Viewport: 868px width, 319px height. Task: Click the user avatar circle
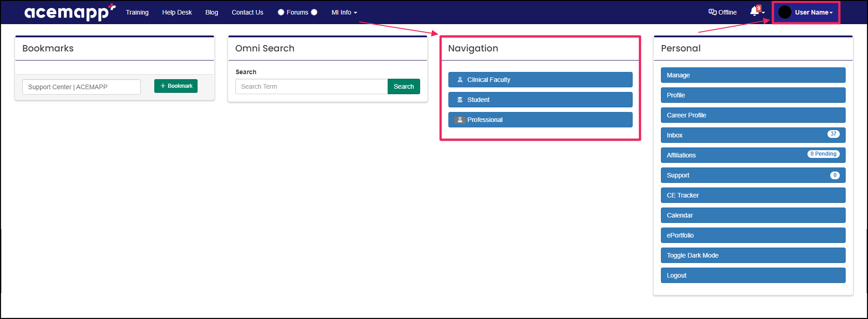[785, 12]
